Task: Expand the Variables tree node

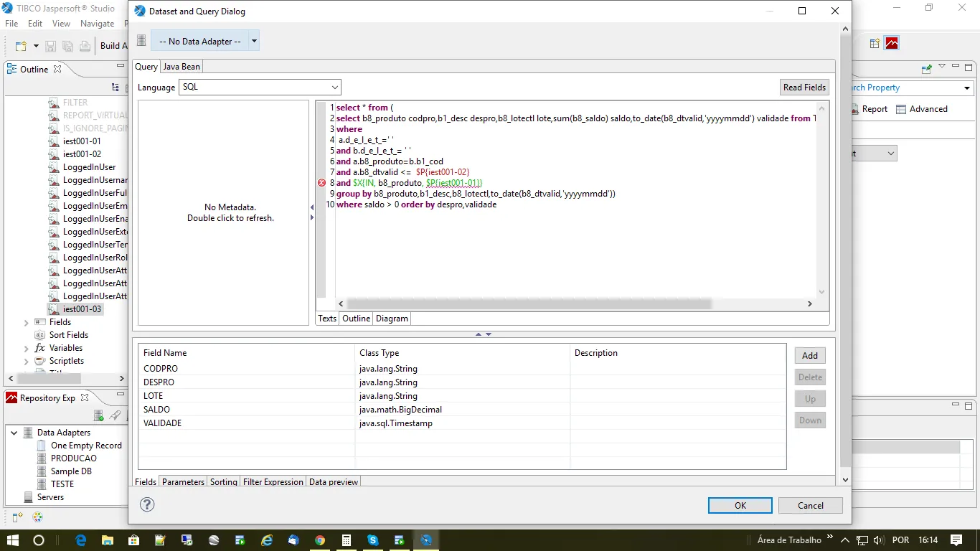Action: point(27,349)
